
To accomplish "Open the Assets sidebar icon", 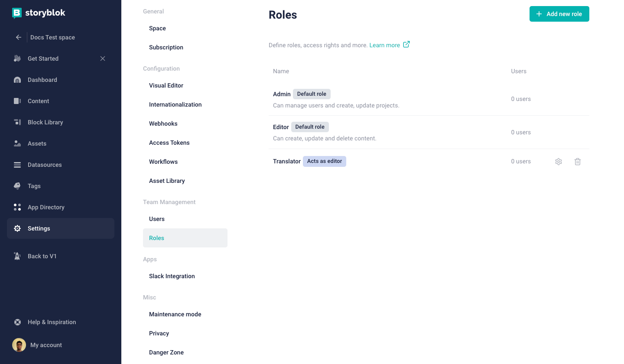I will pyautogui.click(x=17, y=143).
